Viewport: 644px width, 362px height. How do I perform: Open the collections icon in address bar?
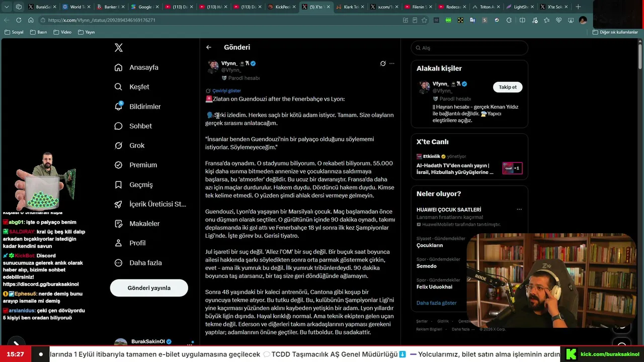(406, 20)
